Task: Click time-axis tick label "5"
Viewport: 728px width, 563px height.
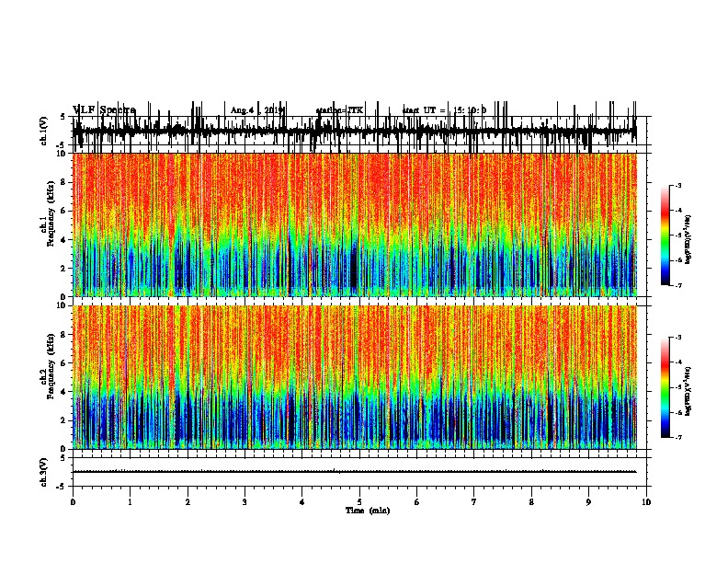Action: [359, 502]
